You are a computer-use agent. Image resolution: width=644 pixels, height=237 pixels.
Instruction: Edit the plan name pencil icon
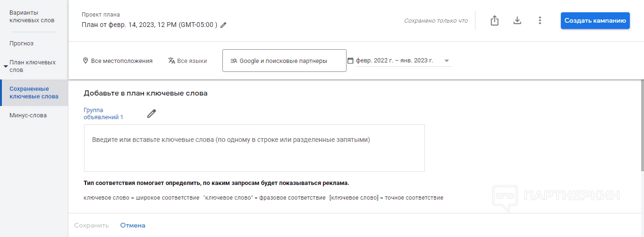[x=223, y=25]
